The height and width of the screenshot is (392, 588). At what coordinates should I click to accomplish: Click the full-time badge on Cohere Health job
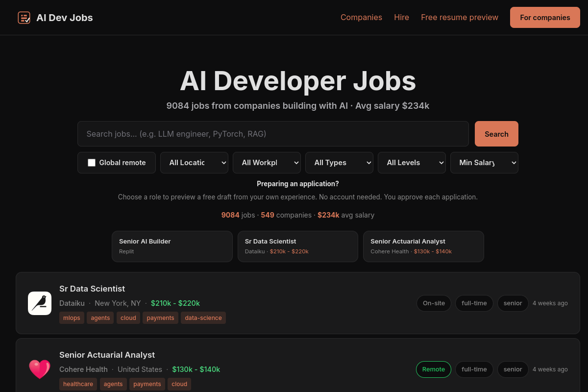[x=474, y=369]
